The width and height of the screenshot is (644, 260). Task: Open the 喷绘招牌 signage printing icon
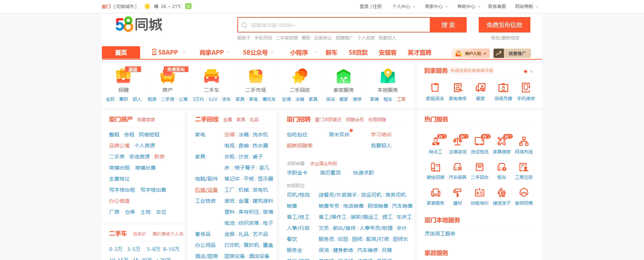point(435,167)
